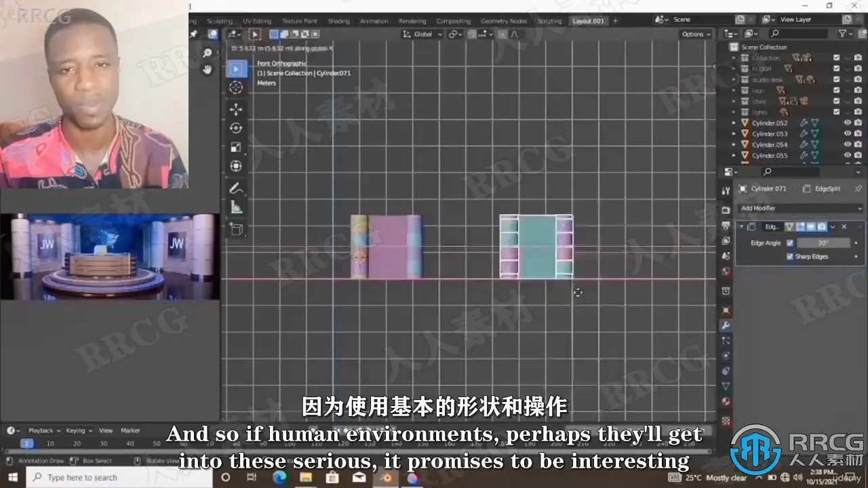Click the viewport pan hand icon
The height and width of the screenshot is (488, 868).
tap(208, 69)
